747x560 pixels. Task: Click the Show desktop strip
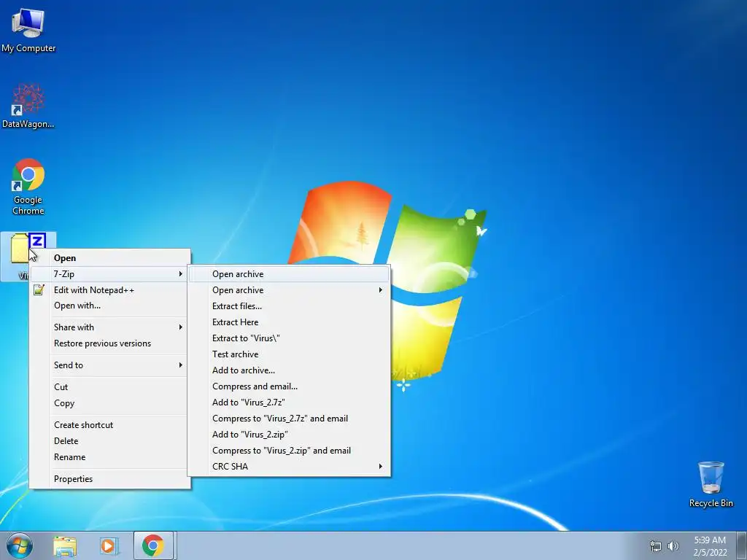click(x=741, y=545)
